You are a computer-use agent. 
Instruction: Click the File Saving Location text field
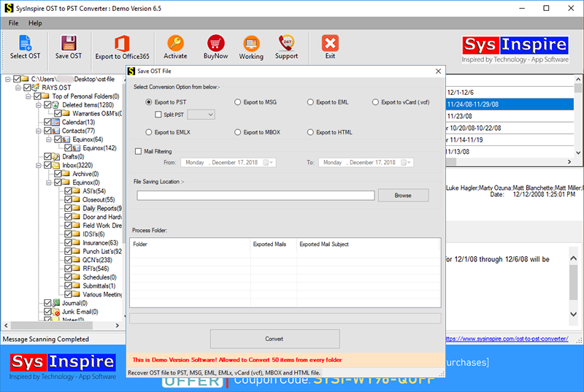point(255,196)
